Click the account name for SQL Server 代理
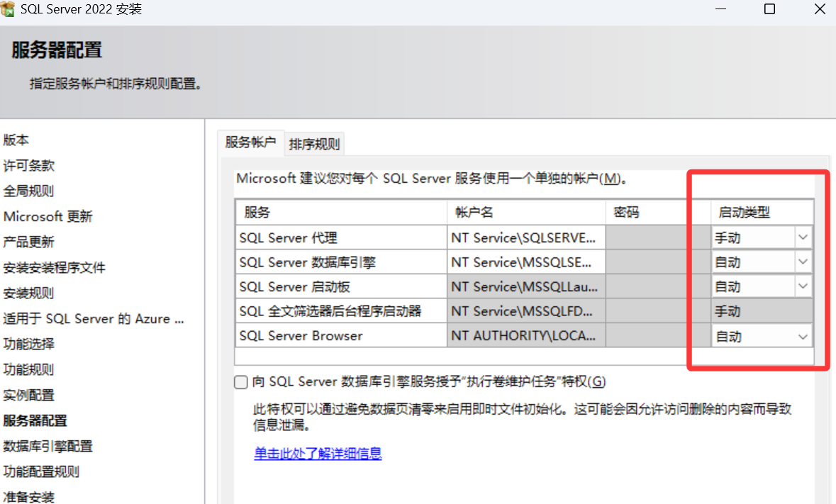 [x=526, y=237]
